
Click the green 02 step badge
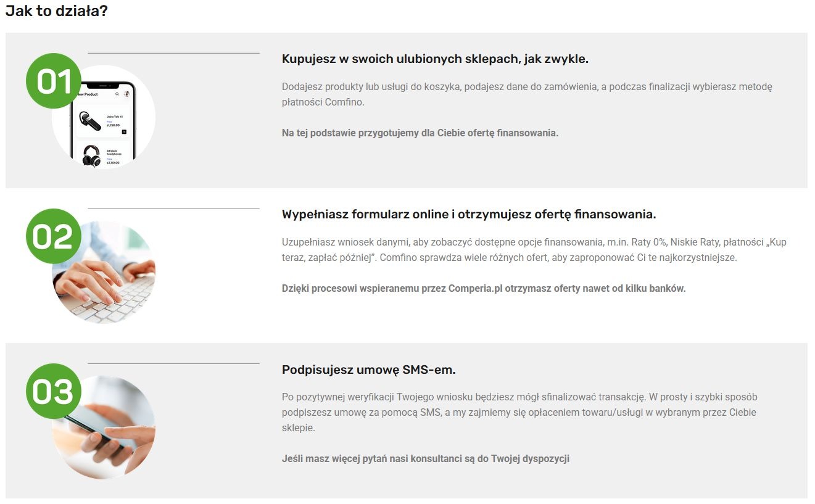pyautogui.click(x=54, y=236)
